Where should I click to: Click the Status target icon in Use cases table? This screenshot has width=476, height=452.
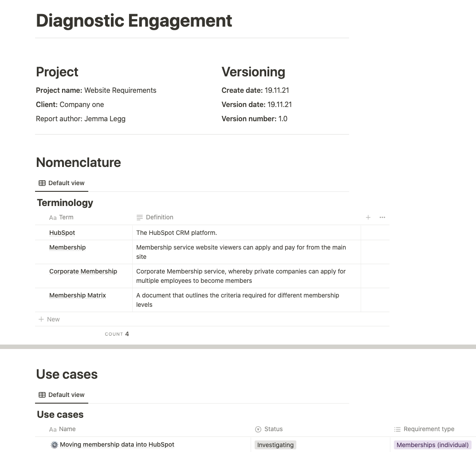[258, 429]
